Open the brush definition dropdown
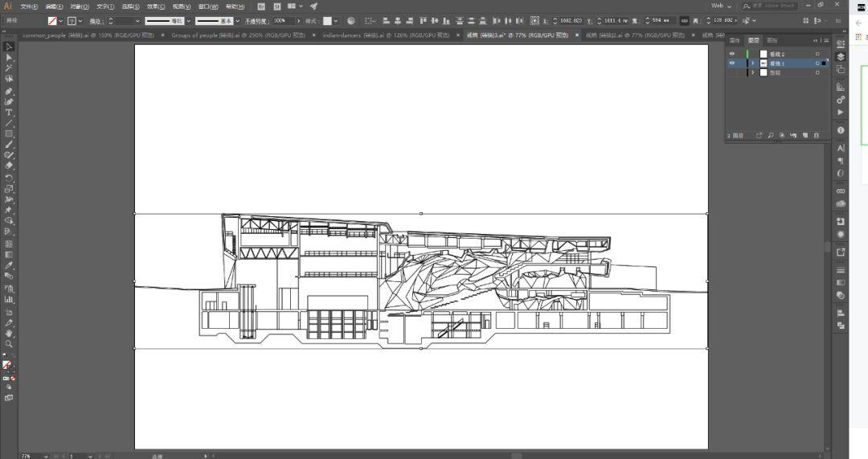 [x=237, y=20]
